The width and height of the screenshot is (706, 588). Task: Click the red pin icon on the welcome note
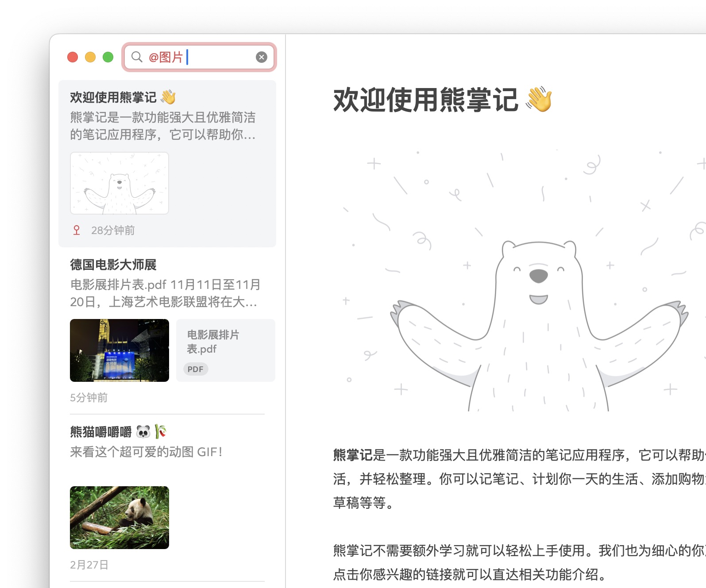tap(77, 230)
